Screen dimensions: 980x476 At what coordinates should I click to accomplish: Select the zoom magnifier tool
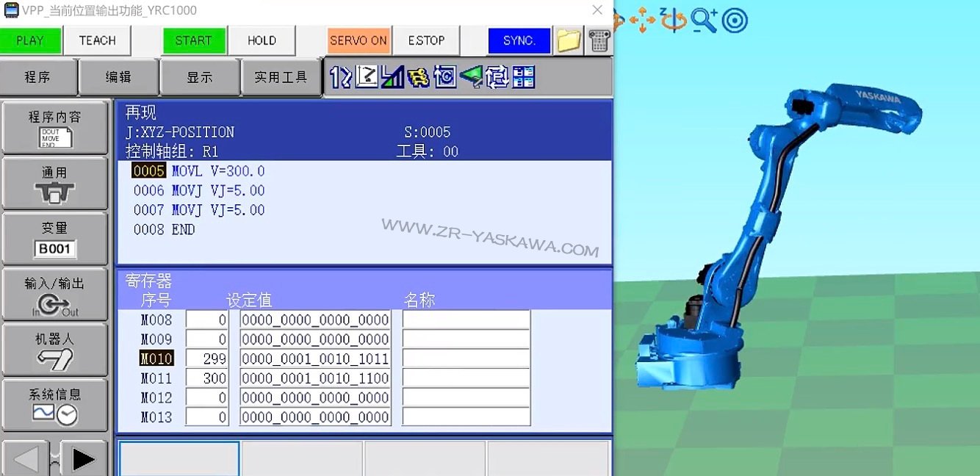pyautogui.click(x=704, y=20)
